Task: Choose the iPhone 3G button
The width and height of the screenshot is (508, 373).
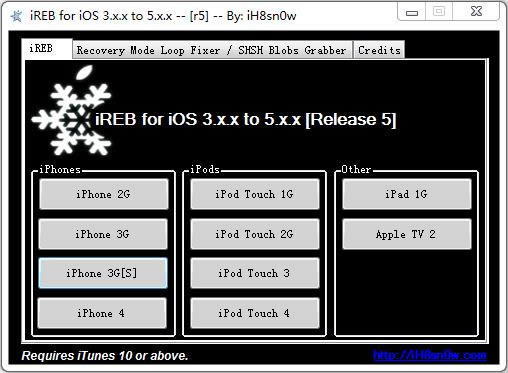Action: point(103,234)
